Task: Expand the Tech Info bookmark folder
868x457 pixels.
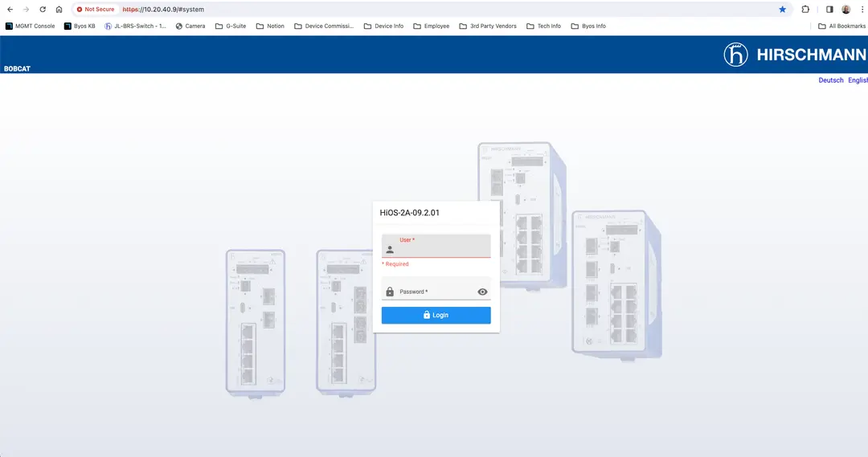Action: pos(543,26)
